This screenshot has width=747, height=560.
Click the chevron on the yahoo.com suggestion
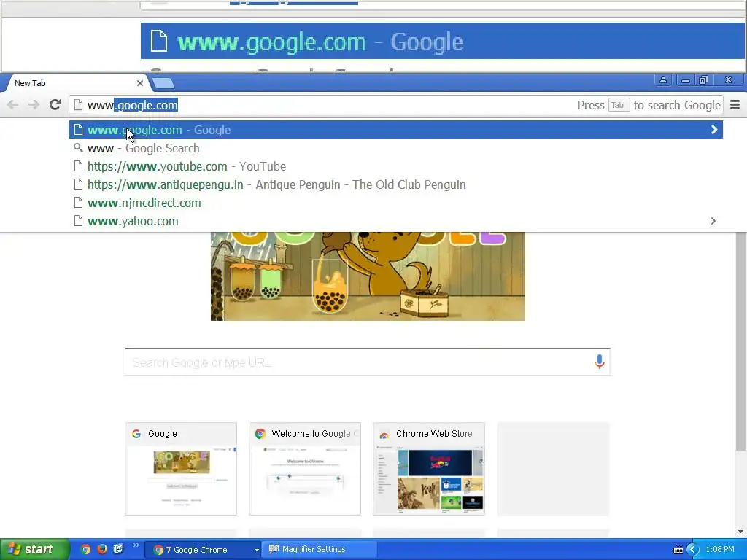click(713, 221)
